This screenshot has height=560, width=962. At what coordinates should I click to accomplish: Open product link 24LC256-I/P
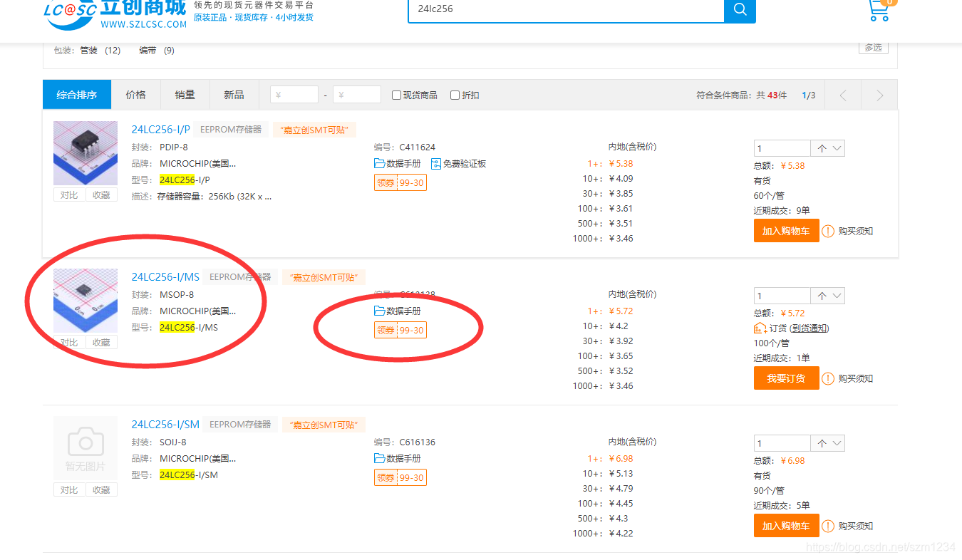(161, 130)
